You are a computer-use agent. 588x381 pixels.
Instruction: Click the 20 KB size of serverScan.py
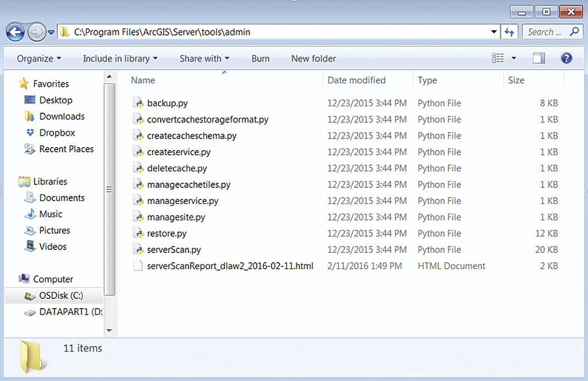pyautogui.click(x=547, y=249)
